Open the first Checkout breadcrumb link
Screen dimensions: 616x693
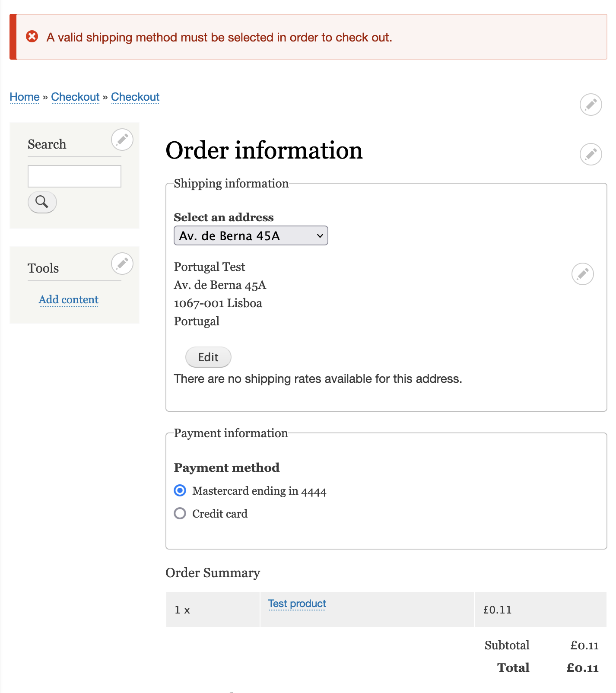click(x=76, y=97)
